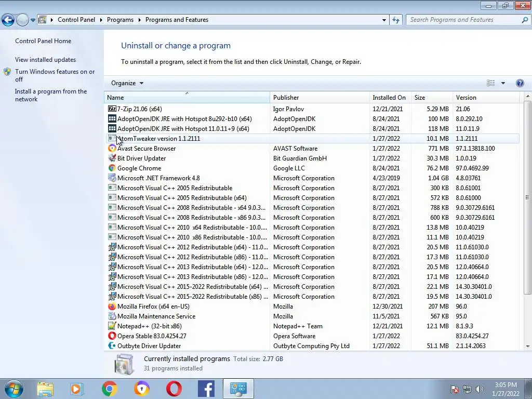Open Install a program from the network
This screenshot has width=532, height=399.
click(x=51, y=96)
